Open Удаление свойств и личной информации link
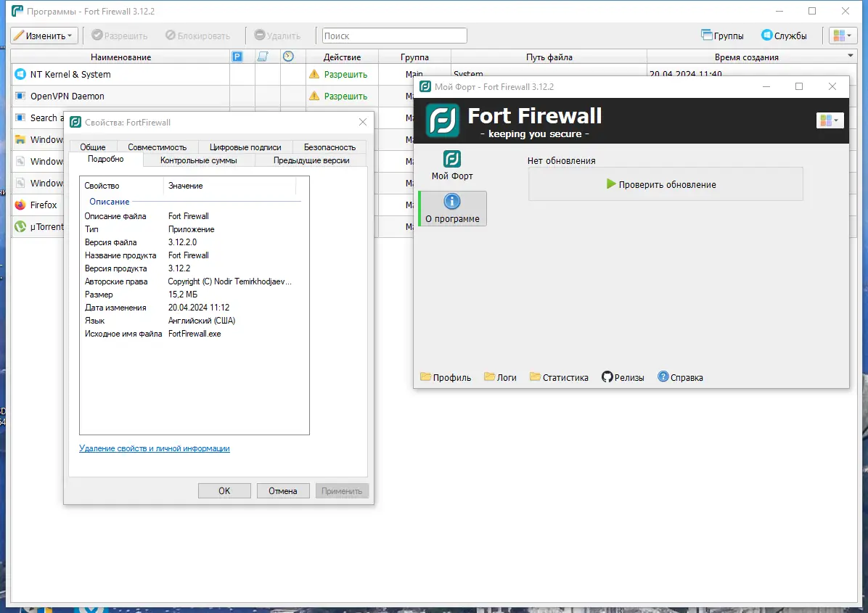Image resolution: width=868 pixels, height=613 pixels. [155, 448]
